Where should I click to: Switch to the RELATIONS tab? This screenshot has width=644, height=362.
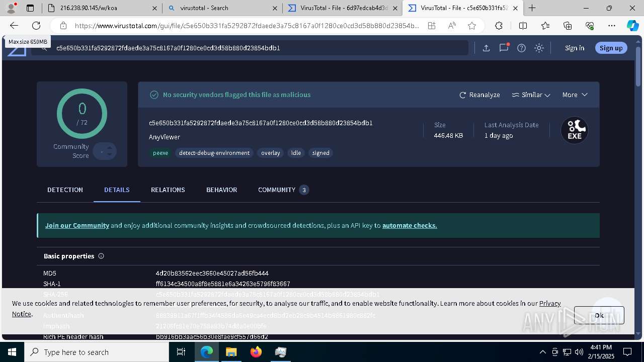pos(168,190)
